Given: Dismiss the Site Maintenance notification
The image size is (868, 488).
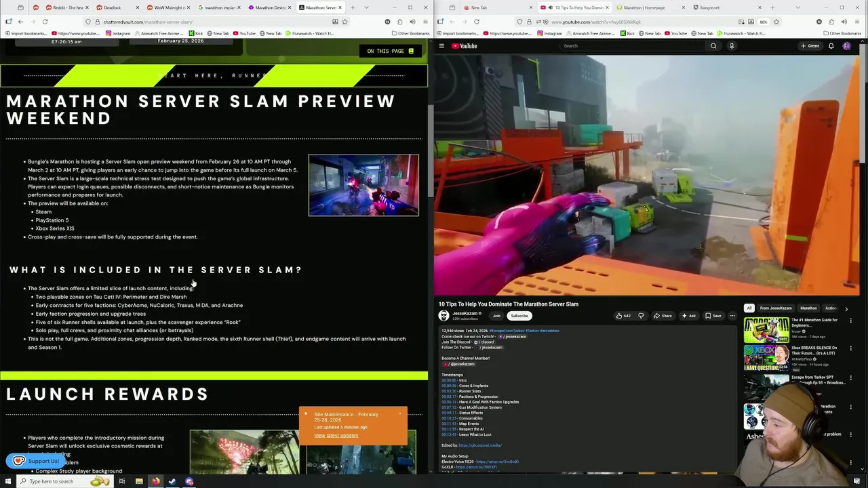Looking at the screenshot, I should (x=399, y=413).
